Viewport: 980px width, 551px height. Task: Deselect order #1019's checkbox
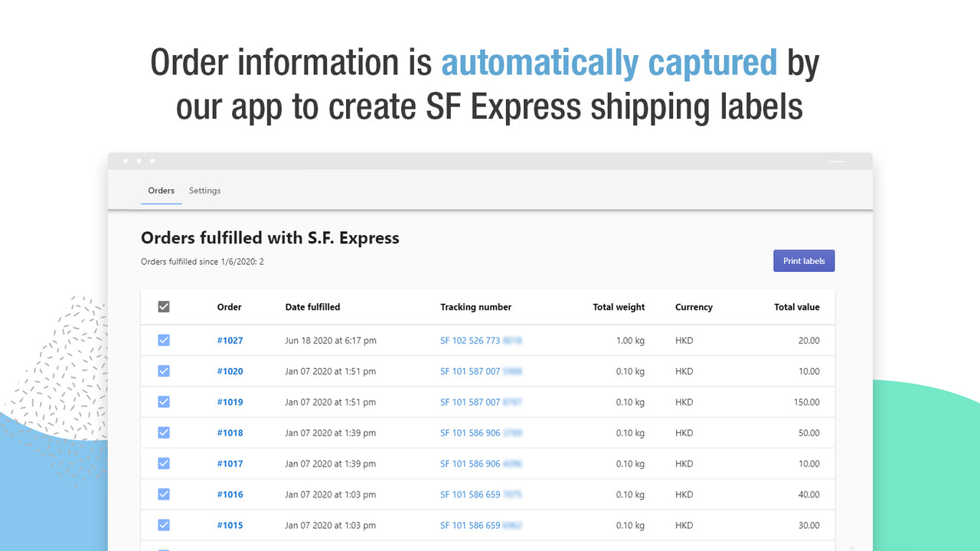[164, 402]
